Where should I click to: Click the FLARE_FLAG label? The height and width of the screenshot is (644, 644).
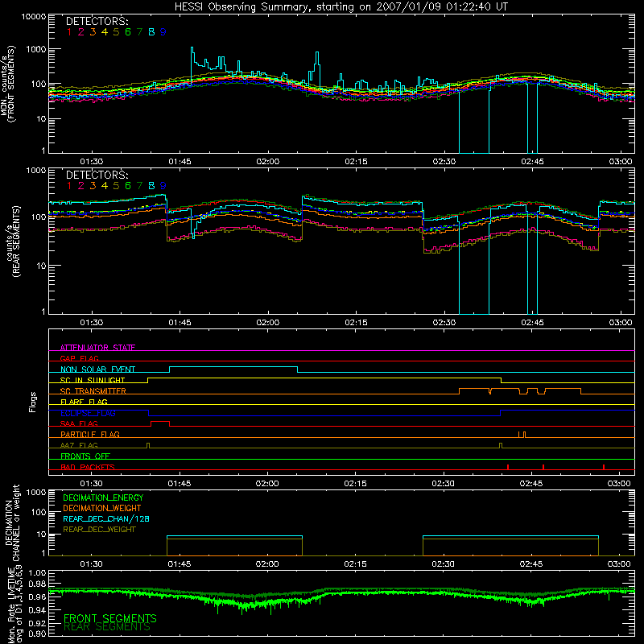84,402
